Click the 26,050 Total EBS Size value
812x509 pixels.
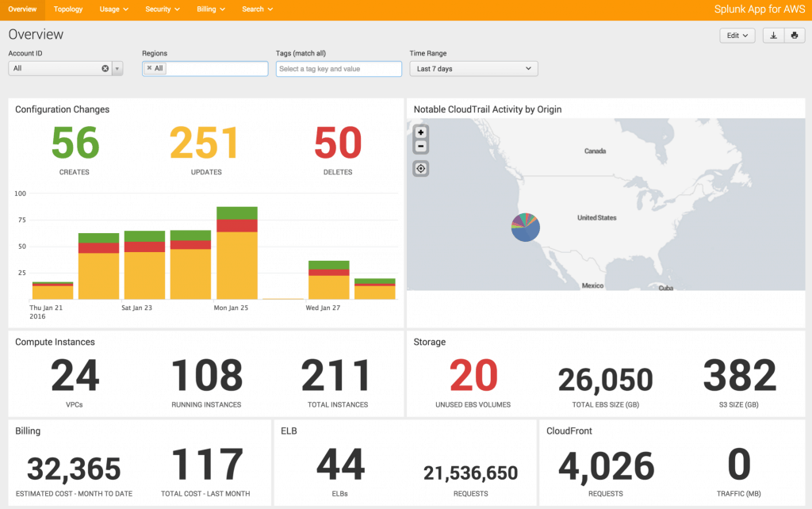pos(605,380)
